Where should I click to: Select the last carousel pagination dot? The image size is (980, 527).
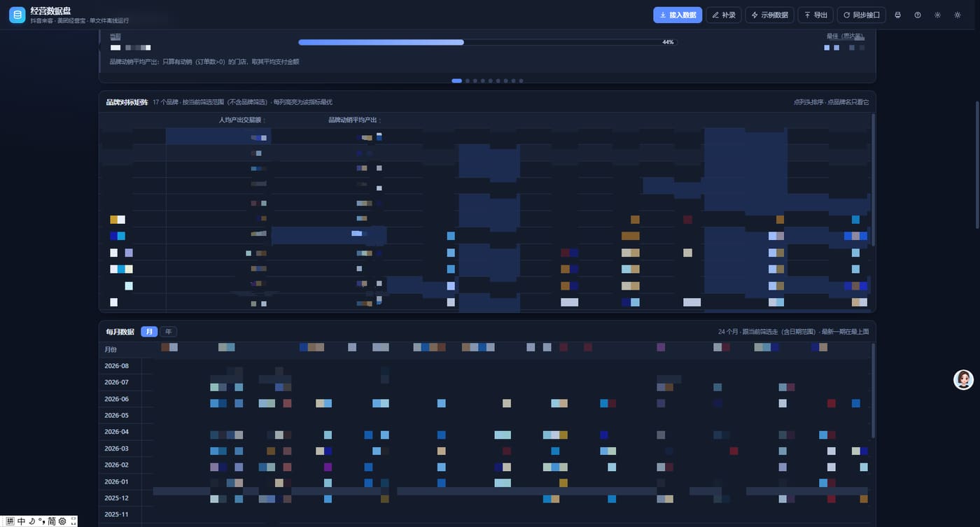(521, 81)
